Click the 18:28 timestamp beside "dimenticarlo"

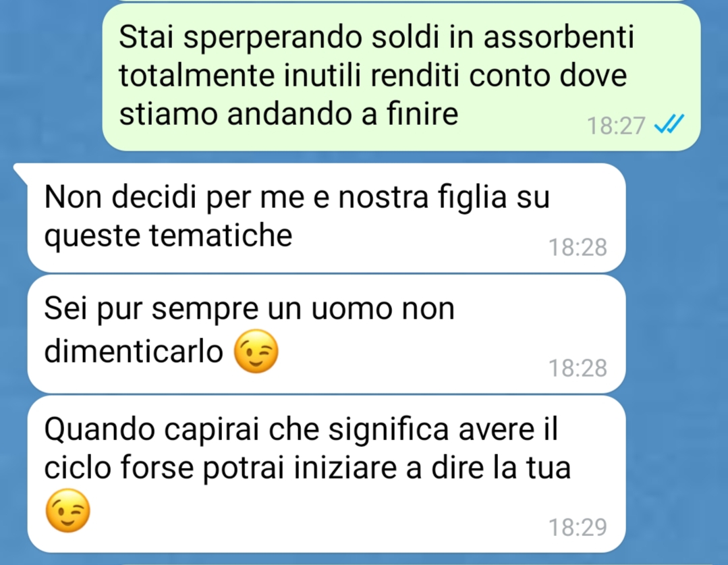point(578,368)
